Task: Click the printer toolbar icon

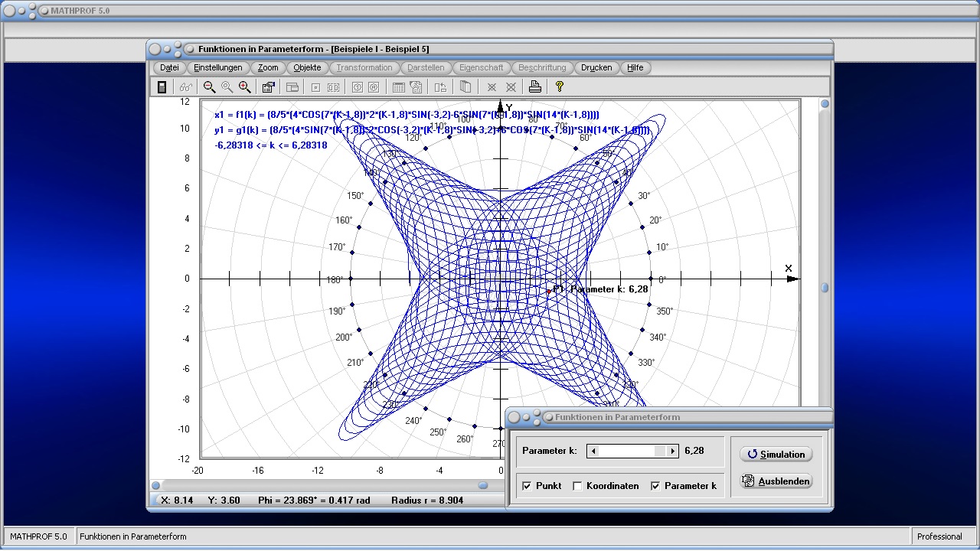Action: pos(535,87)
